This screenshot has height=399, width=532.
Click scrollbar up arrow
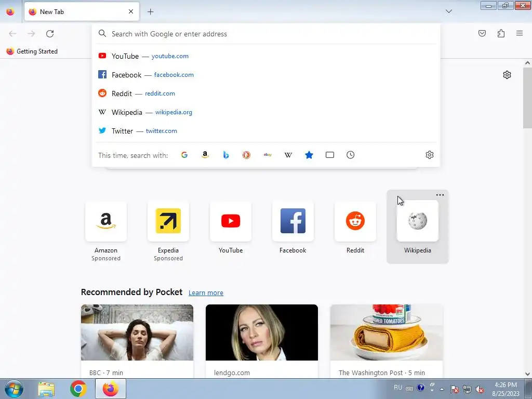[527, 63]
